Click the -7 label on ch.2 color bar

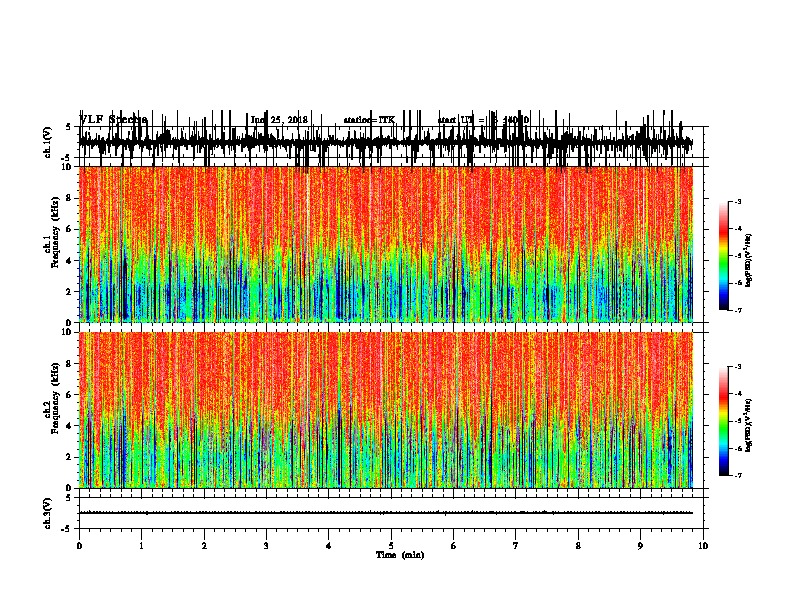(x=737, y=476)
